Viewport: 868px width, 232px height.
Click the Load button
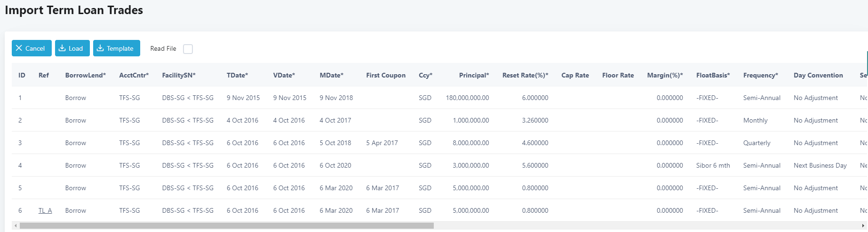[x=72, y=48]
